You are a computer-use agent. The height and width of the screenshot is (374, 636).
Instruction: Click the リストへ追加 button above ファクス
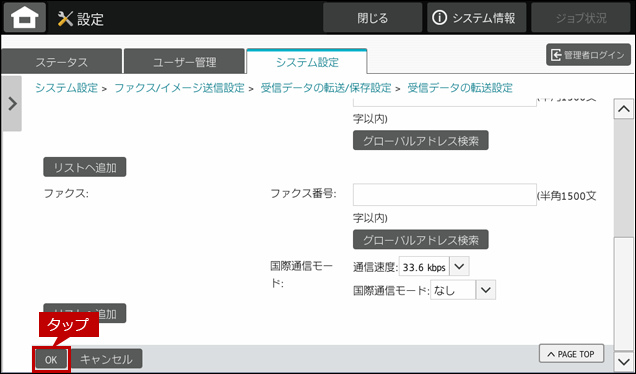coord(85,167)
